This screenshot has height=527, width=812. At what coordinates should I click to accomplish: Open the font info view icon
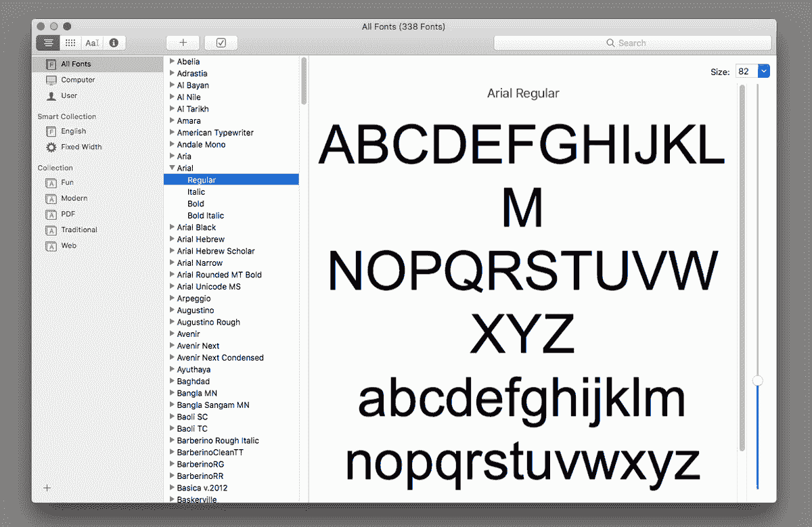pos(113,43)
